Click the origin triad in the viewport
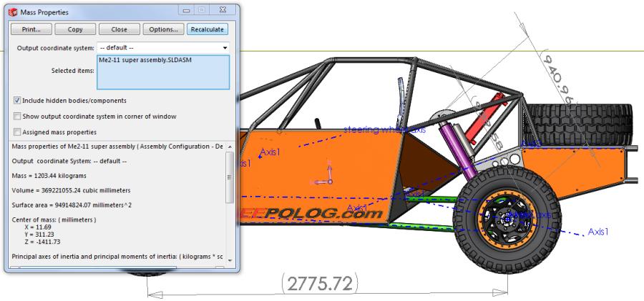 click(x=328, y=174)
